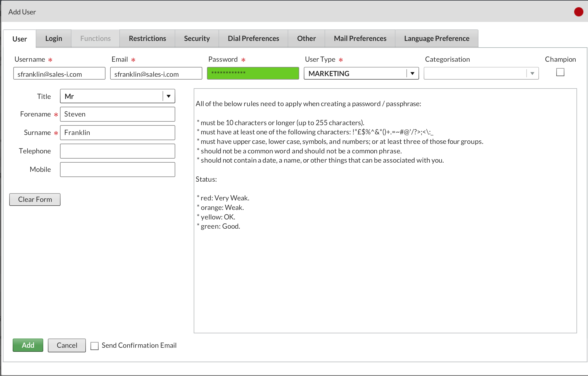Click the red status indicator icon
Screen dimensions: 588x376
578,12
